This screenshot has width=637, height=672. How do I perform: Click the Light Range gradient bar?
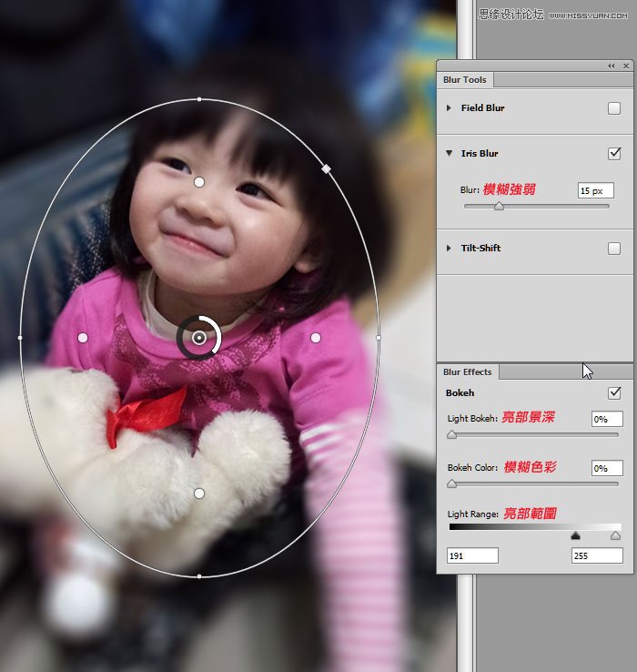tap(535, 527)
